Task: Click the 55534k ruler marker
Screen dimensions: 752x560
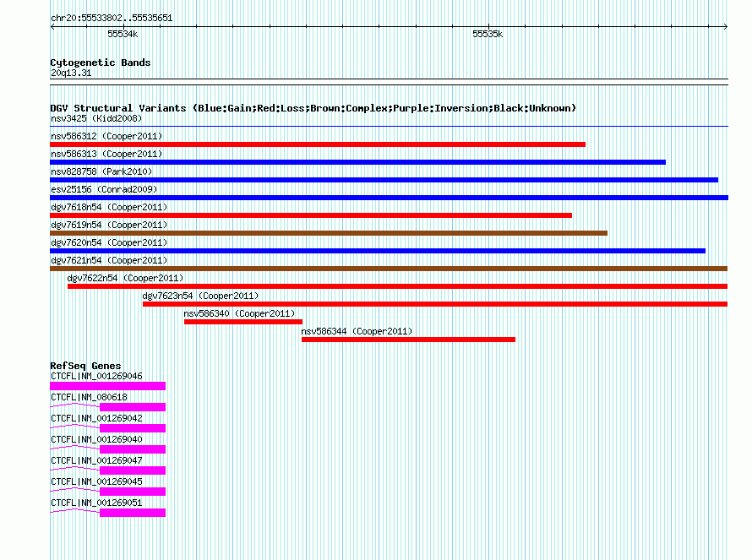Action: [123, 34]
